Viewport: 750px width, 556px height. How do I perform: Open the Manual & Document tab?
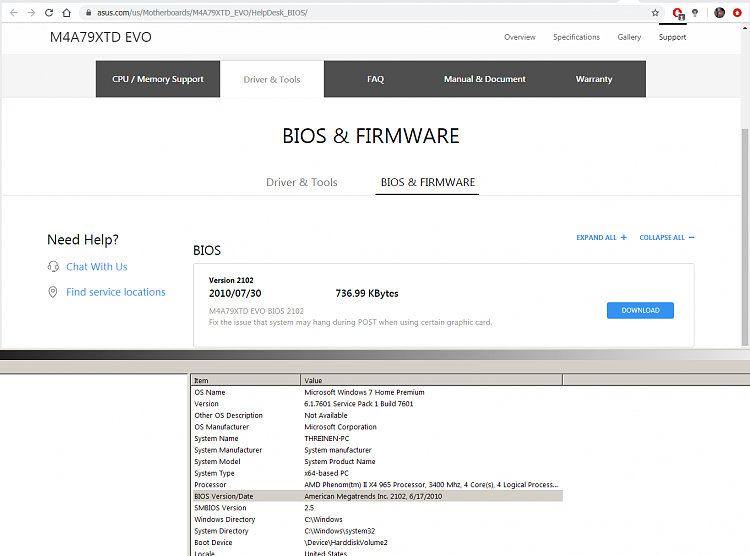pyautogui.click(x=485, y=79)
